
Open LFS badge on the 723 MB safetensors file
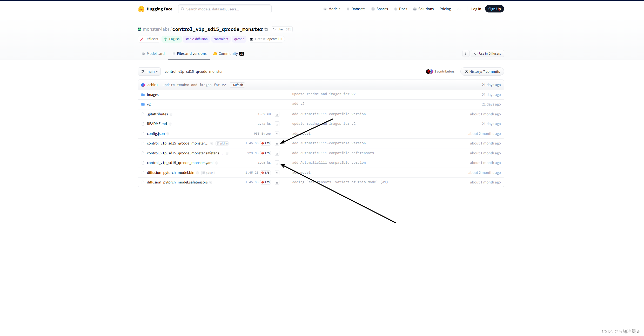[265, 153]
